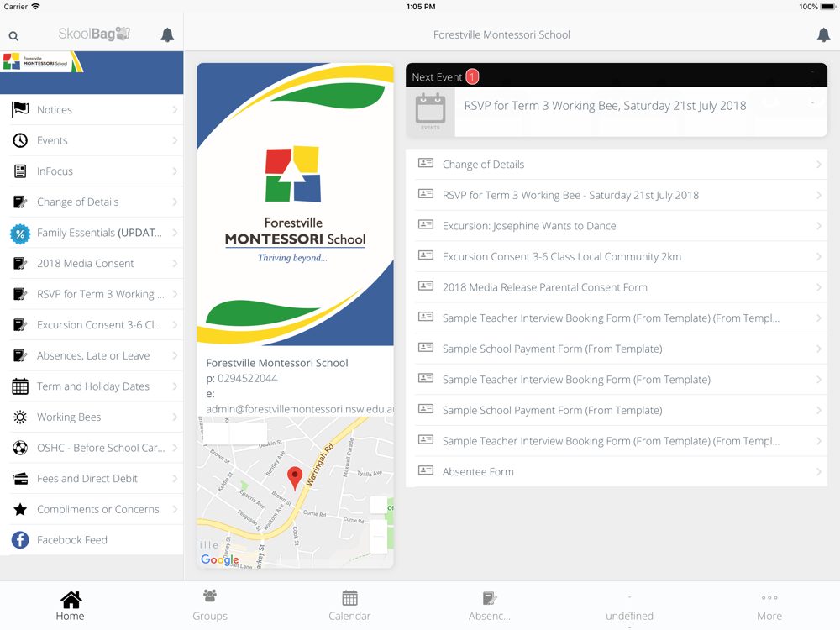Image resolution: width=840 pixels, height=630 pixels.
Task: Open the More tab
Action: click(x=769, y=605)
